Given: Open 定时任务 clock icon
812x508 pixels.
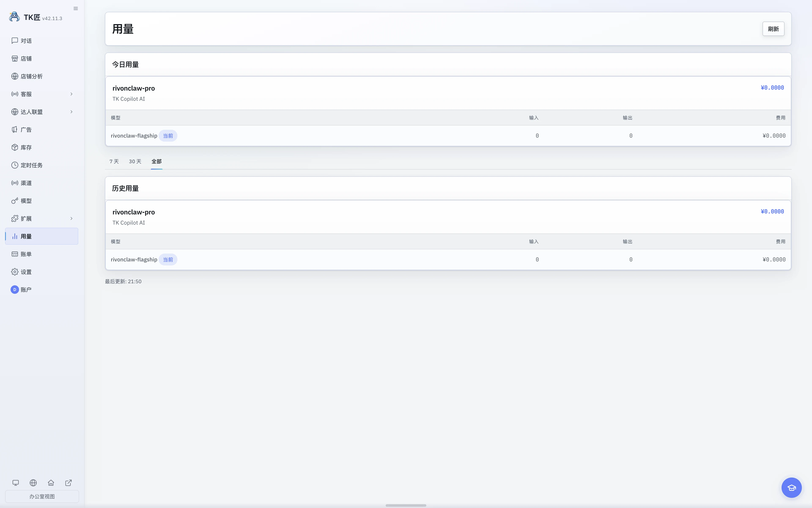Looking at the screenshot, I should (x=14, y=165).
